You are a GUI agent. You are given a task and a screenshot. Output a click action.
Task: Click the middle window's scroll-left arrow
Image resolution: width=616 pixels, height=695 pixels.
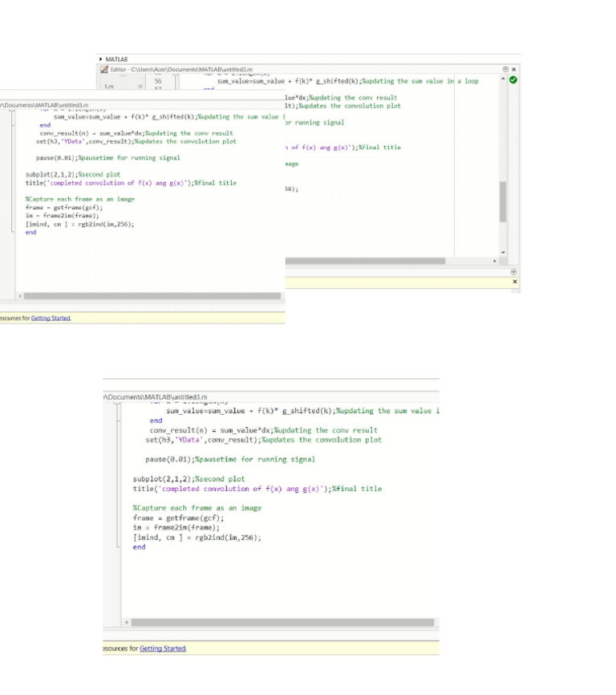click(20, 295)
